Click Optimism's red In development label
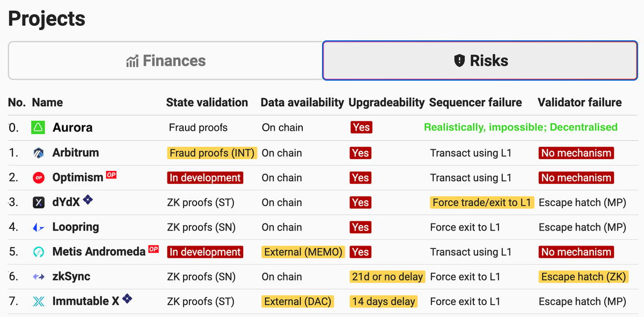 (x=205, y=178)
